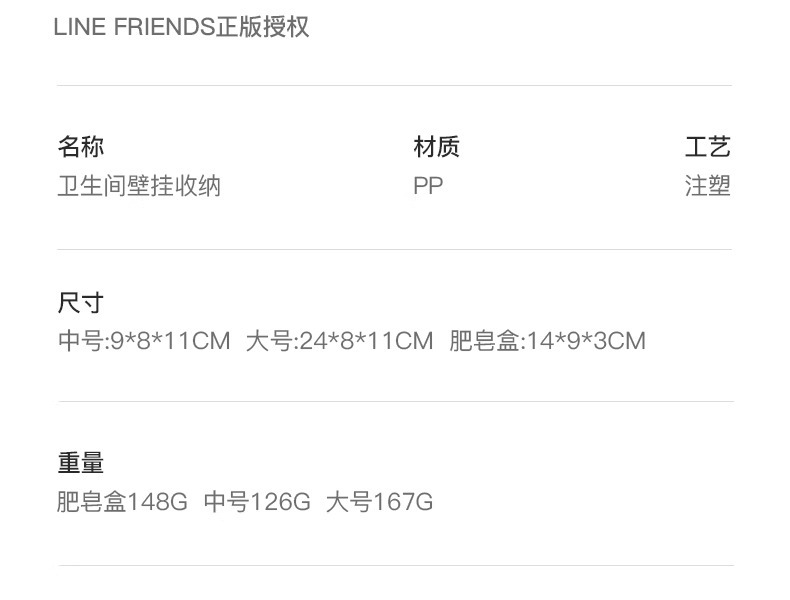Click the divider line below the header
The height and width of the screenshot is (600, 790).
point(394,86)
